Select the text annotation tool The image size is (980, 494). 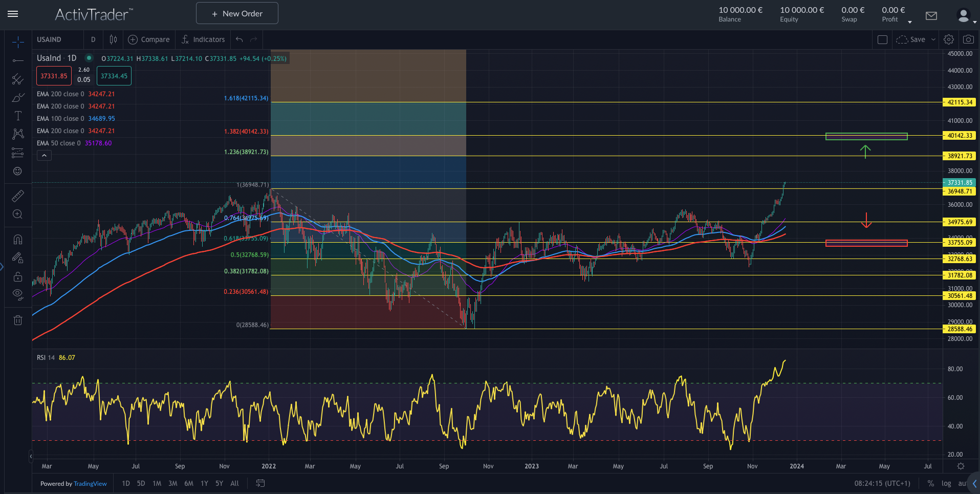pyautogui.click(x=18, y=116)
